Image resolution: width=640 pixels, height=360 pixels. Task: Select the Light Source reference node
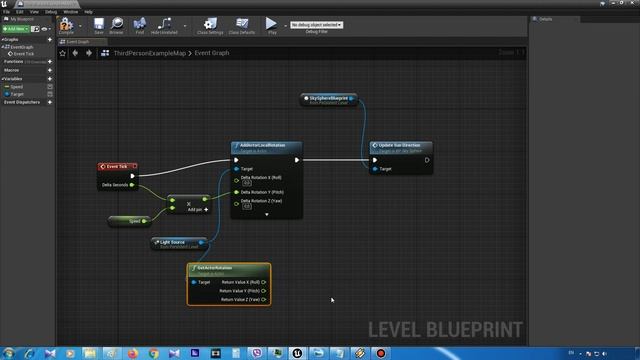pos(179,243)
